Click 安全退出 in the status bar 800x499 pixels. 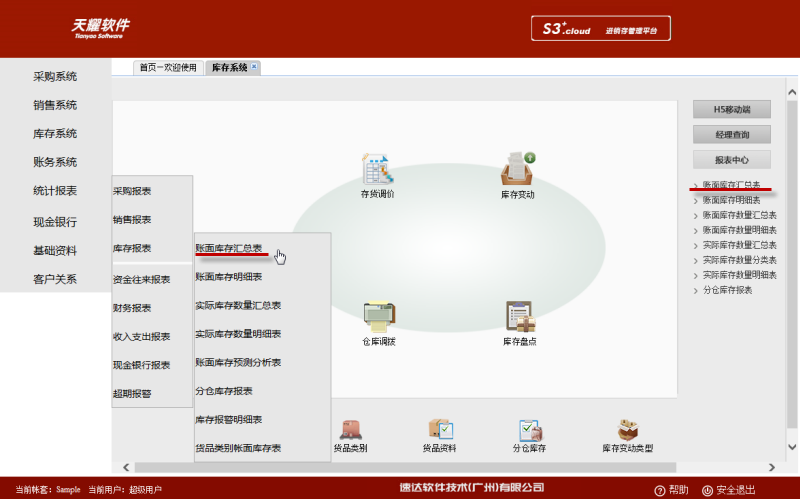pos(735,490)
